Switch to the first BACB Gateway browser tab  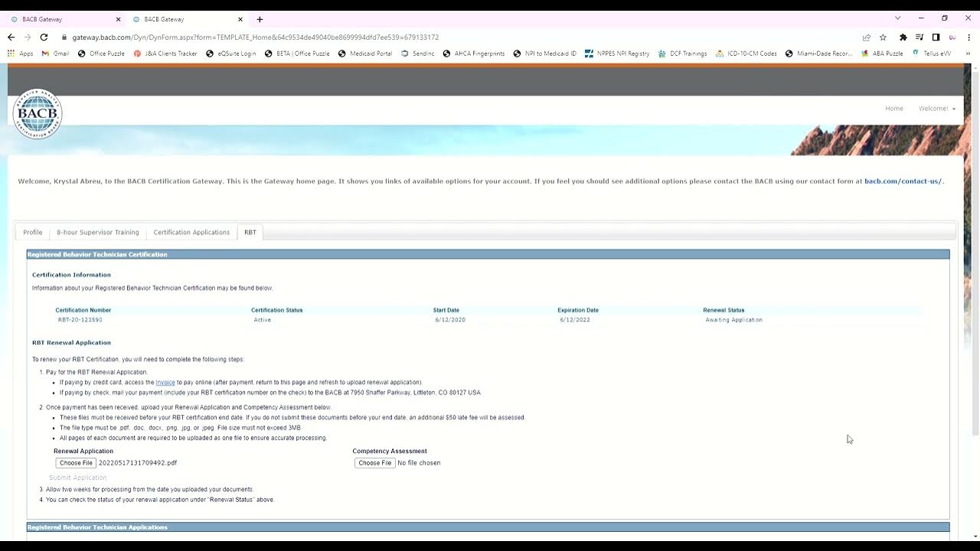tap(64, 19)
